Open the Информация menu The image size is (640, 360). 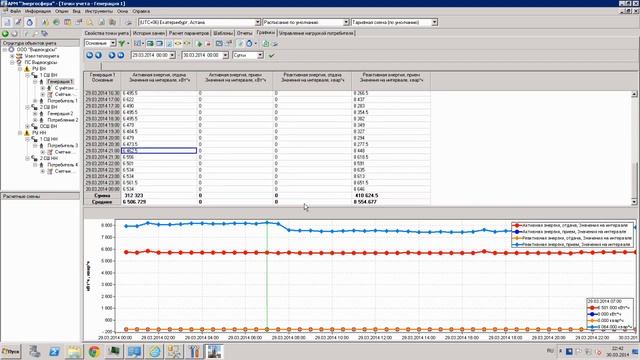click(38, 11)
